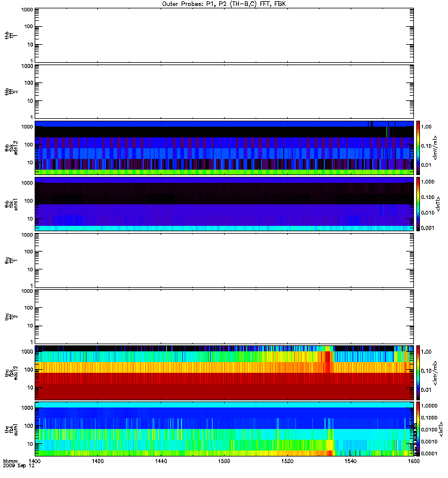448x478 pixels.
Task: Select the '1600' time axis label
Action: [413, 461]
